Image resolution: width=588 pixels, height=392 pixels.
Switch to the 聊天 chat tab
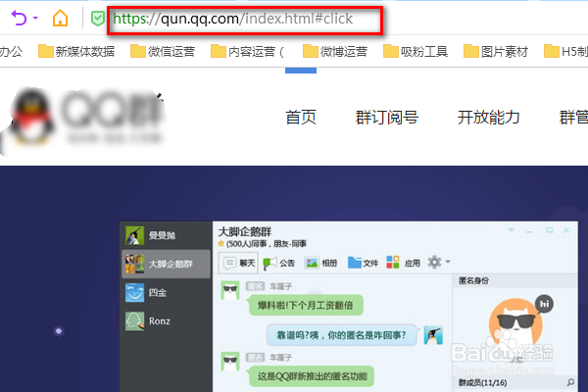coord(239,263)
